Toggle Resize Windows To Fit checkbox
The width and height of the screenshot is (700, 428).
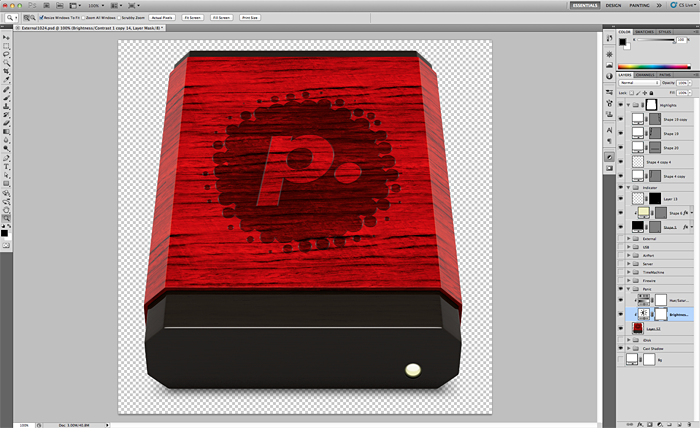click(x=41, y=18)
